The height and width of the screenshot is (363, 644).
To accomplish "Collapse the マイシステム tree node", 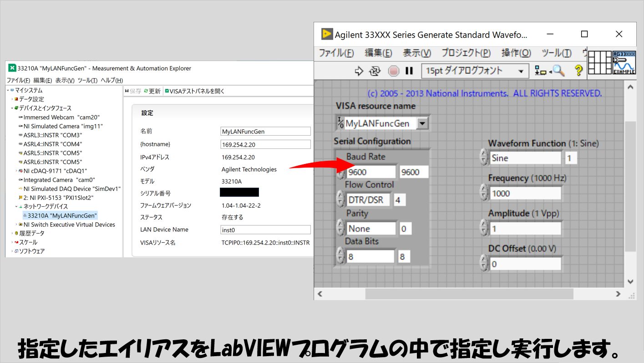I will click(8, 91).
